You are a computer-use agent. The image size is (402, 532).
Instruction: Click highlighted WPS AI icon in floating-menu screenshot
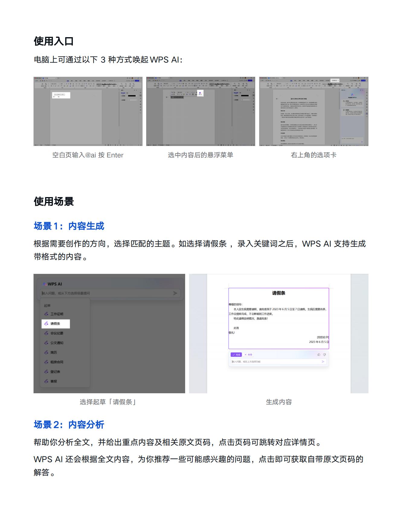pyautogui.click(x=200, y=93)
